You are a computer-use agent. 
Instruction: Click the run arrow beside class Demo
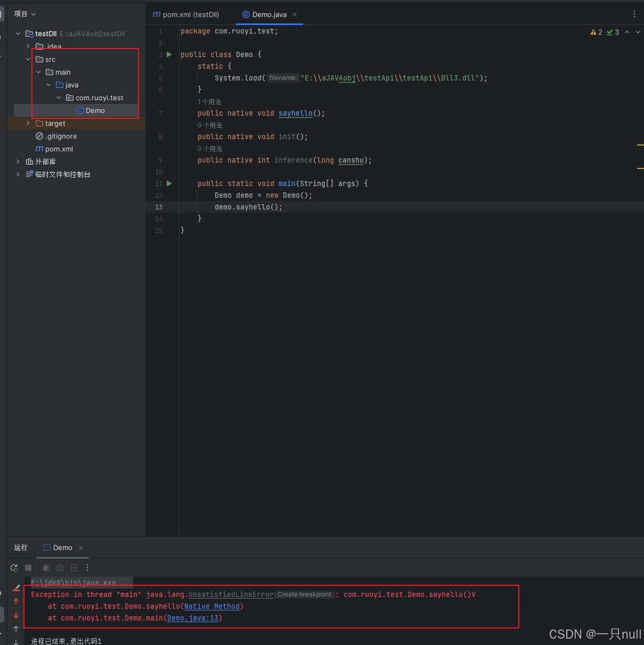point(169,54)
